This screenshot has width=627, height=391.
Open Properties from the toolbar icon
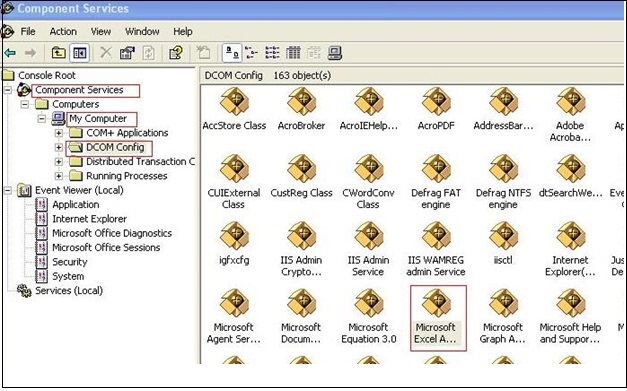[x=127, y=53]
